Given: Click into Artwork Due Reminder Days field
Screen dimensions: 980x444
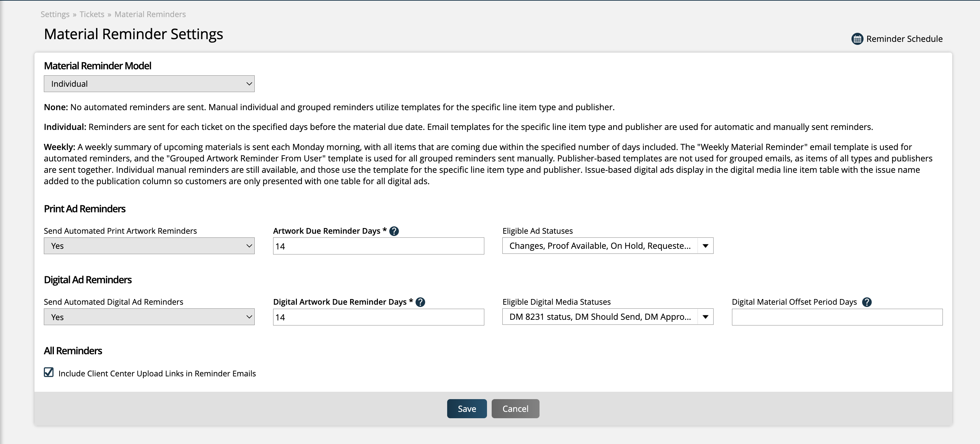Looking at the screenshot, I should pos(378,246).
